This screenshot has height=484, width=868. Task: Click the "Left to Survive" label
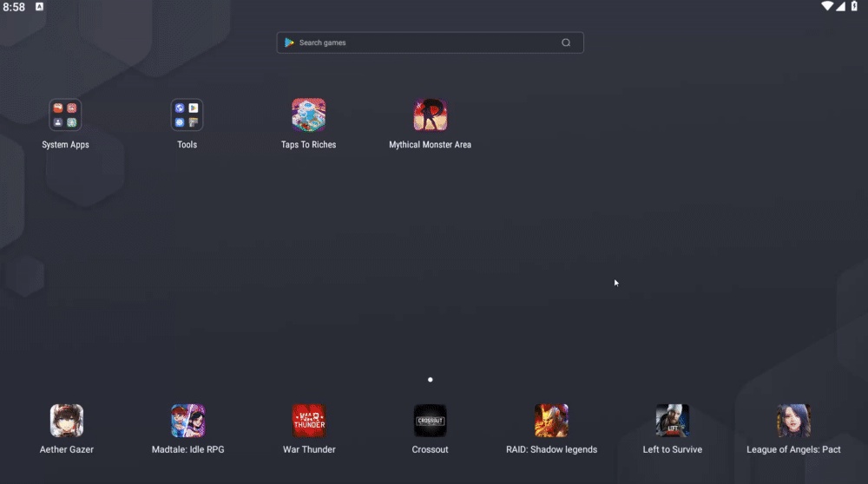coord(673,449)
